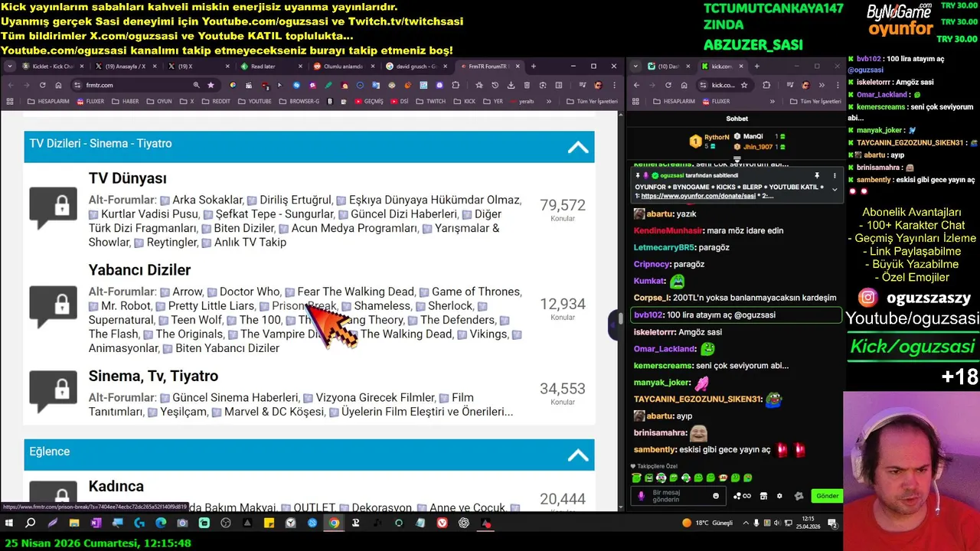Open the downloads icon in frmtr browser toolbar
This screenshot has width=980, height=551.
(511, 85)
